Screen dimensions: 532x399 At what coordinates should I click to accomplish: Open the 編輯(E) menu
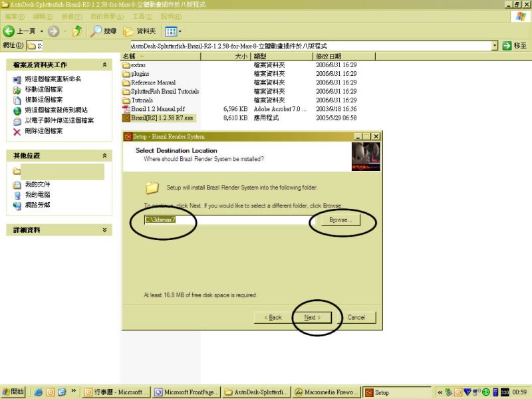43,16
